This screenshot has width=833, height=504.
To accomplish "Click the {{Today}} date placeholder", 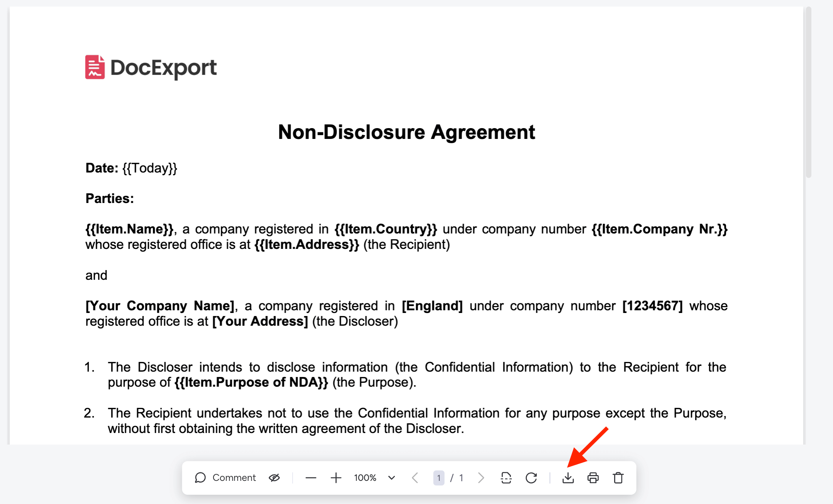I will pyautogui.click(x=150, y=168).
